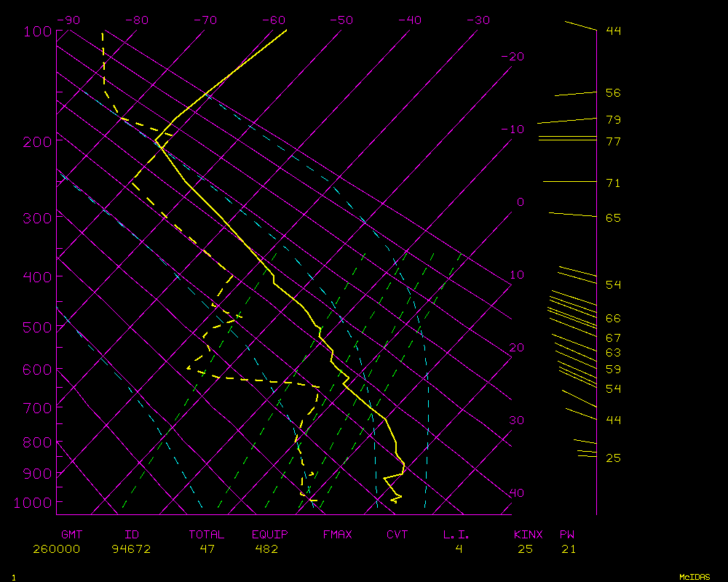Click the 40 degree isotherm label
This screenshot has height=582, width=728.
[515, 493]
